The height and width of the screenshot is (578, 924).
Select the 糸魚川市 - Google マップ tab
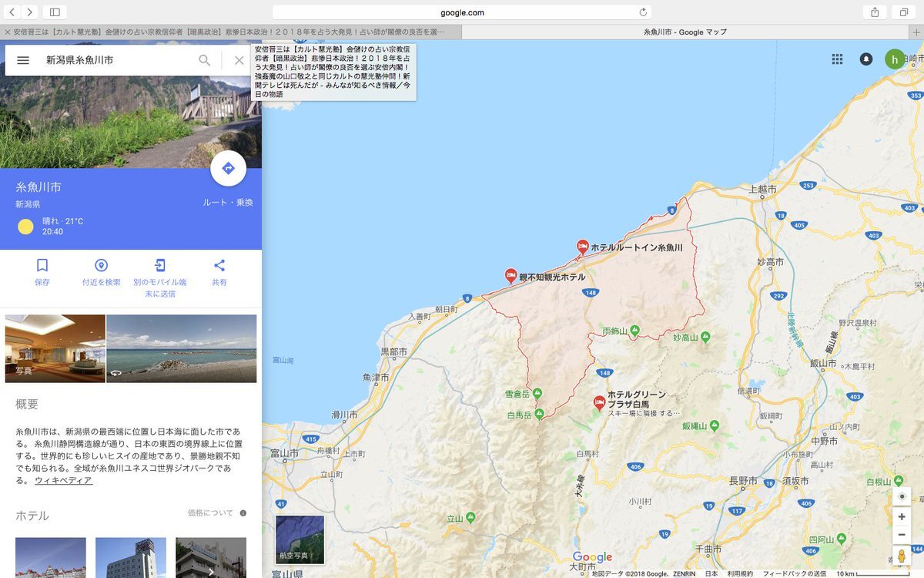tap(685, 32)
